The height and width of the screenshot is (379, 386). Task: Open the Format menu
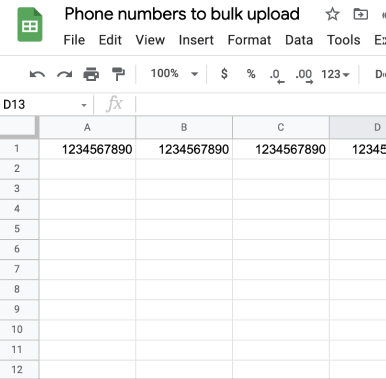pos(249,40)
